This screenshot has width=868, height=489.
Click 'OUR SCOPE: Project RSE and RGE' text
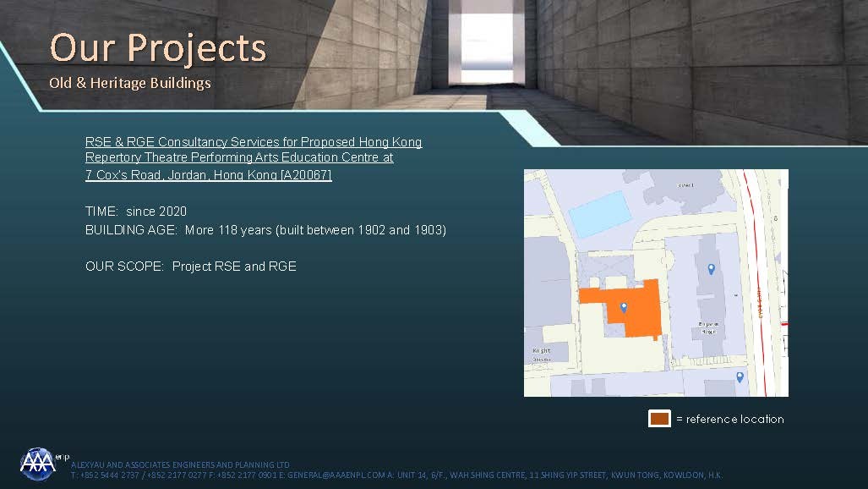(x=191, y=266)
